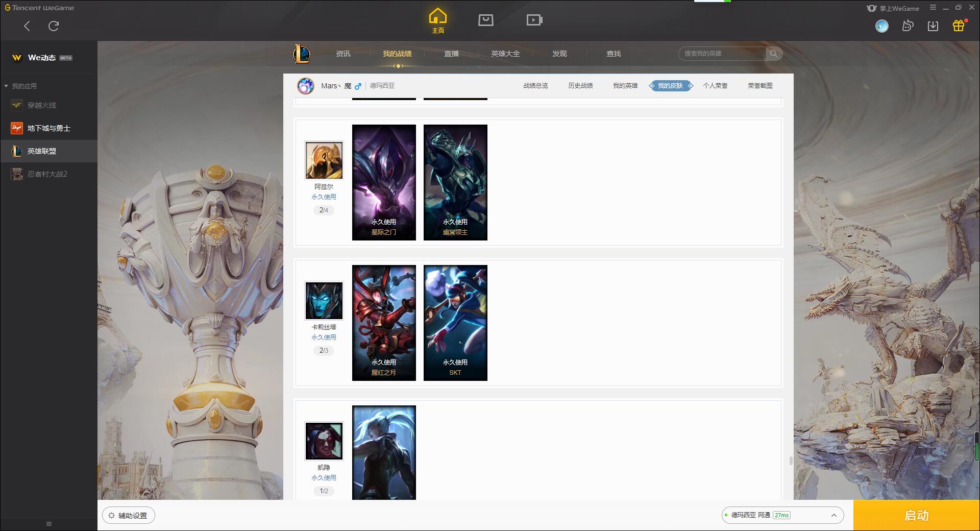The width and height of the screenshot is (980, 531).
Task: Switch to 个人荣誉 sub-tab
Action: click(715, 86)
